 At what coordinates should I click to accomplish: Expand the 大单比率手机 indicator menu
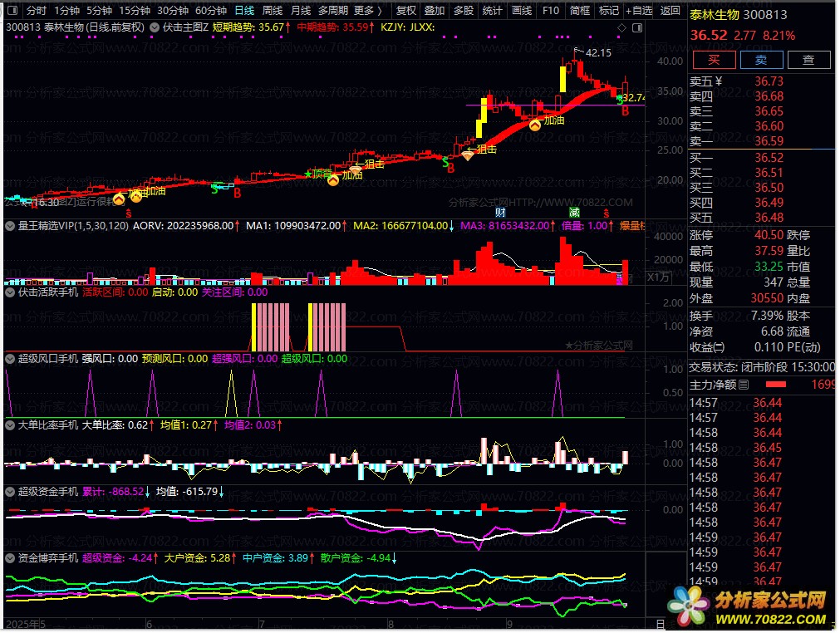coord(10,425)
